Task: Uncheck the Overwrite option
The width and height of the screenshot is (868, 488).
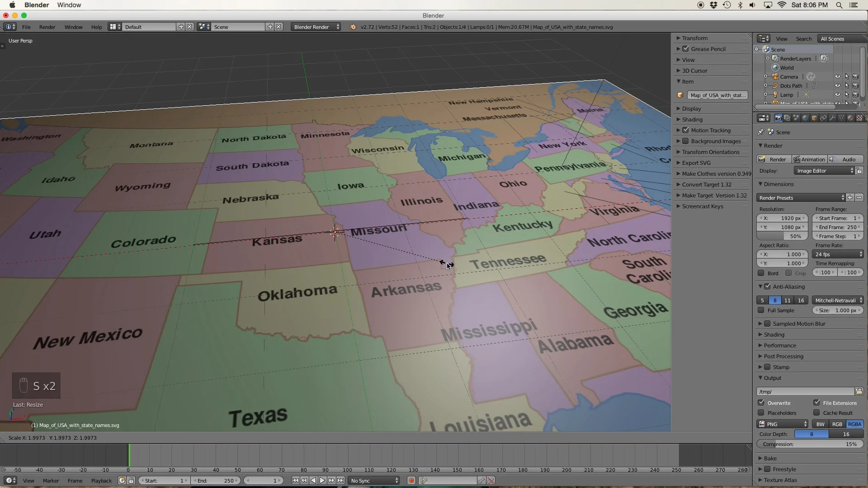Action: 761,403
